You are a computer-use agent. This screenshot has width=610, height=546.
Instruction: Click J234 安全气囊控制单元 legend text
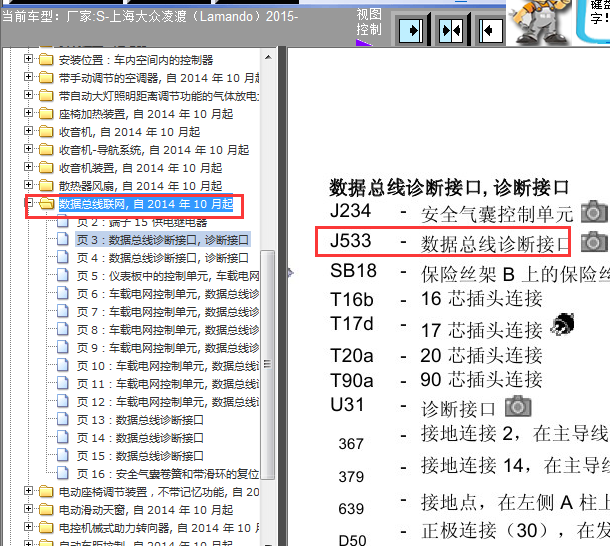(452, 212)
